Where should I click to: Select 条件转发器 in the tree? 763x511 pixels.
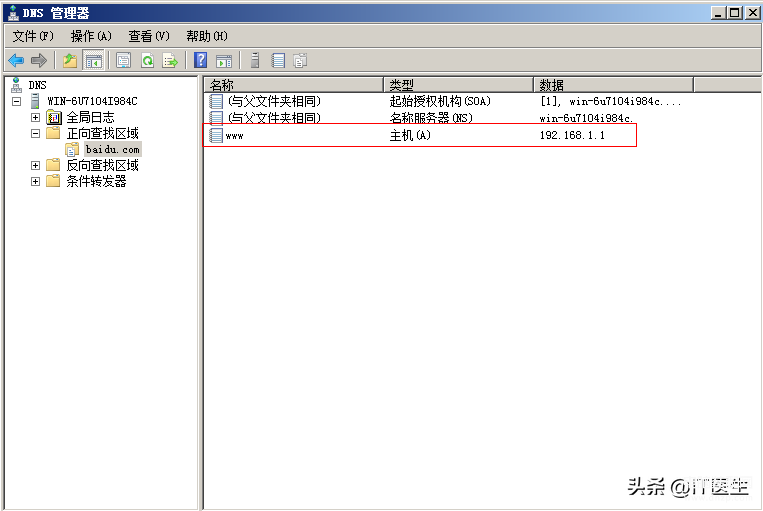click(96, 182)
